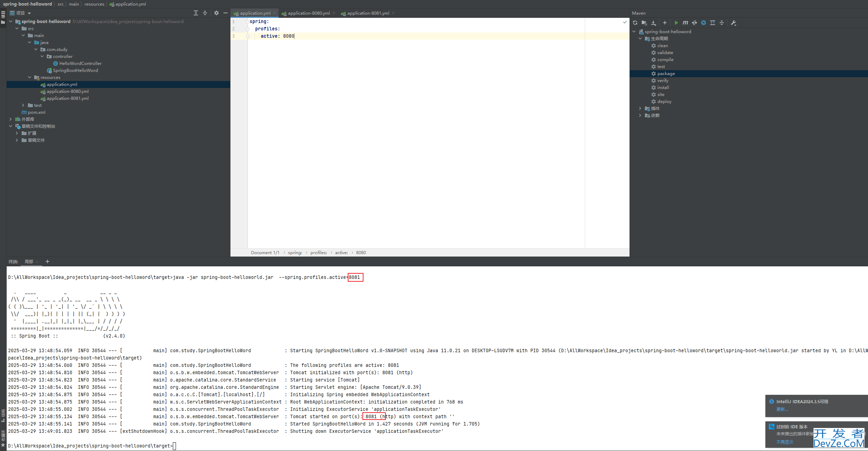Click the terminal command prompt line
868x451 pixels.
click(92, 446)
